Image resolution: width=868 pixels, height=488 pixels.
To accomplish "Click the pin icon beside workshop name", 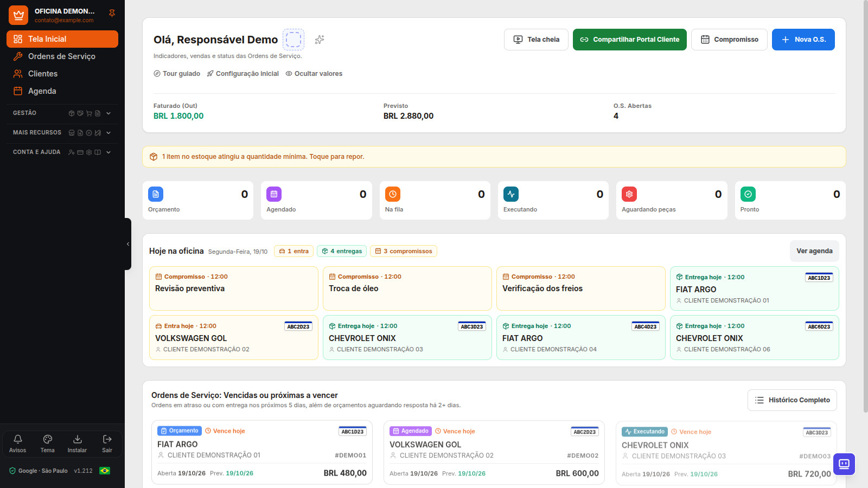I will [x=112, y=13].
